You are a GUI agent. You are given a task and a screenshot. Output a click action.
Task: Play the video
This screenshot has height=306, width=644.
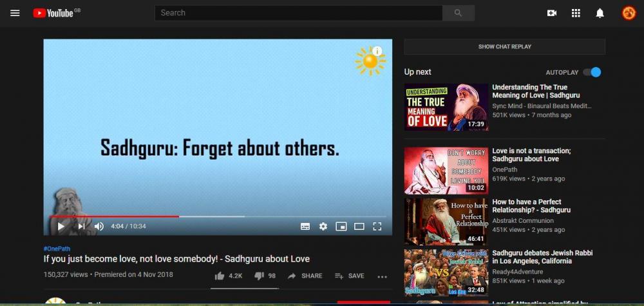pos(61,226)
